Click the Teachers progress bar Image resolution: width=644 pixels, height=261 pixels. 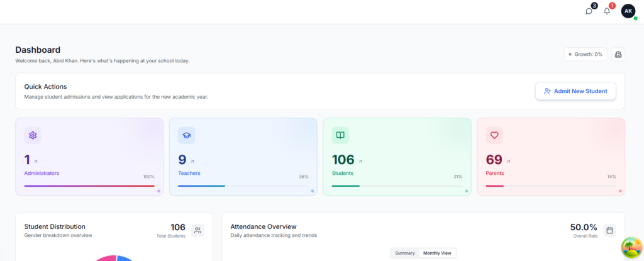(243, 186)
